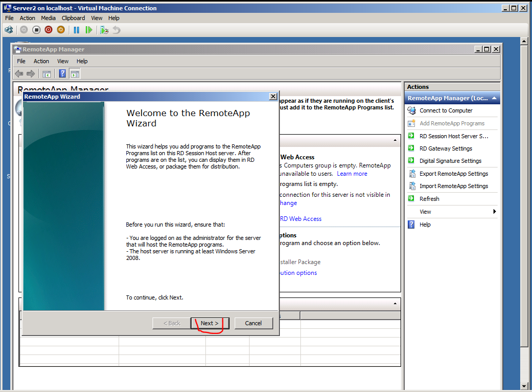Click the RD Session Host Server Settings icon
Screen dimensions: 532x392
411,136
